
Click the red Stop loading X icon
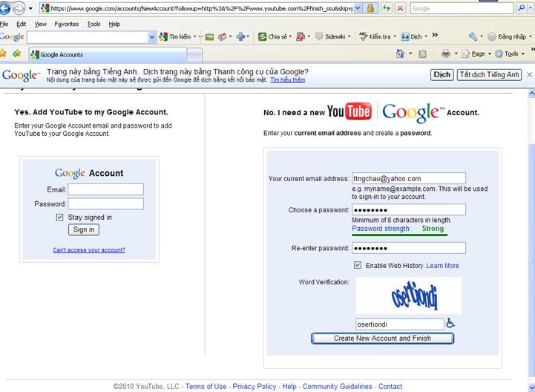coord(401,8)
